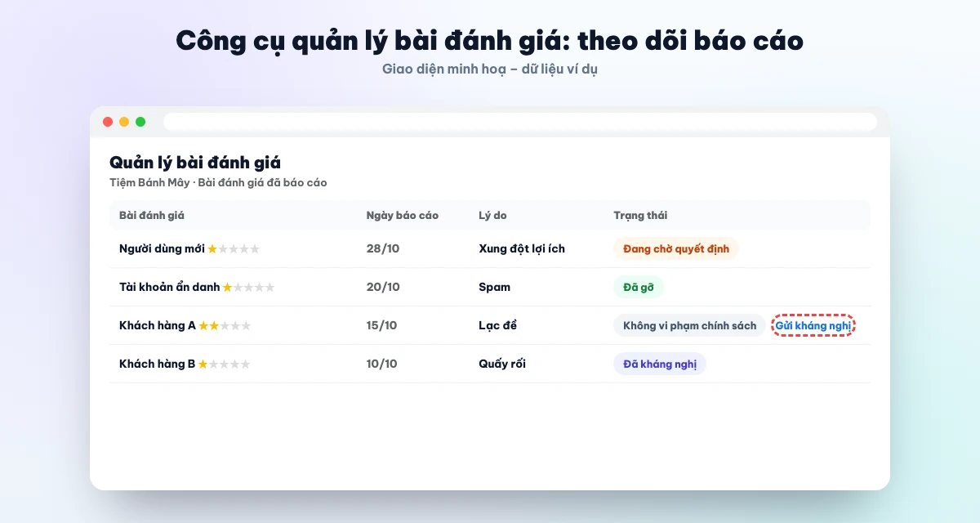Click the 'Quản lý bài đánh giá' heading
980x523 pixels.
(x=195, y=163)
